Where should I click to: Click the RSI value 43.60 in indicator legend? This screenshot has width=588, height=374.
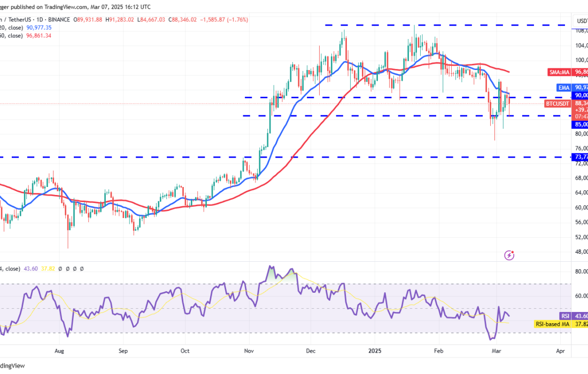coord(32,269)
